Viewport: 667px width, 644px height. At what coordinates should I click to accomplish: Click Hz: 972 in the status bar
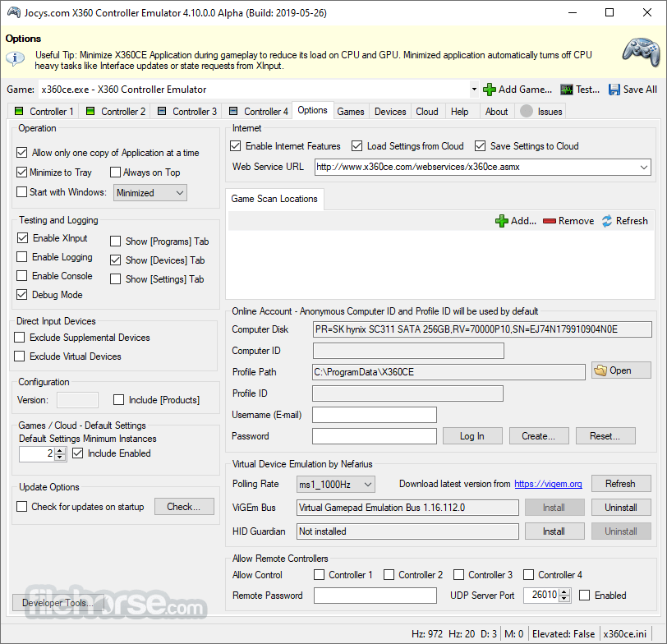pyautogui.click(x=427, y=634)
